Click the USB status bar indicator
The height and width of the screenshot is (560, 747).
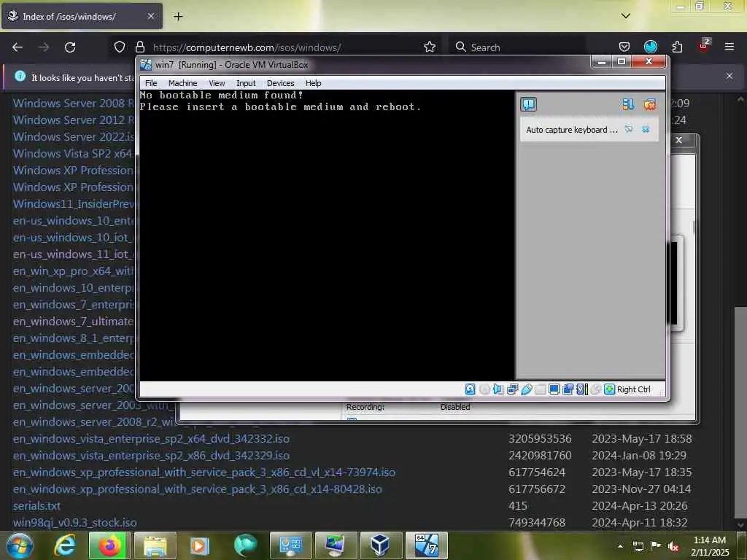tap(527, 389)
